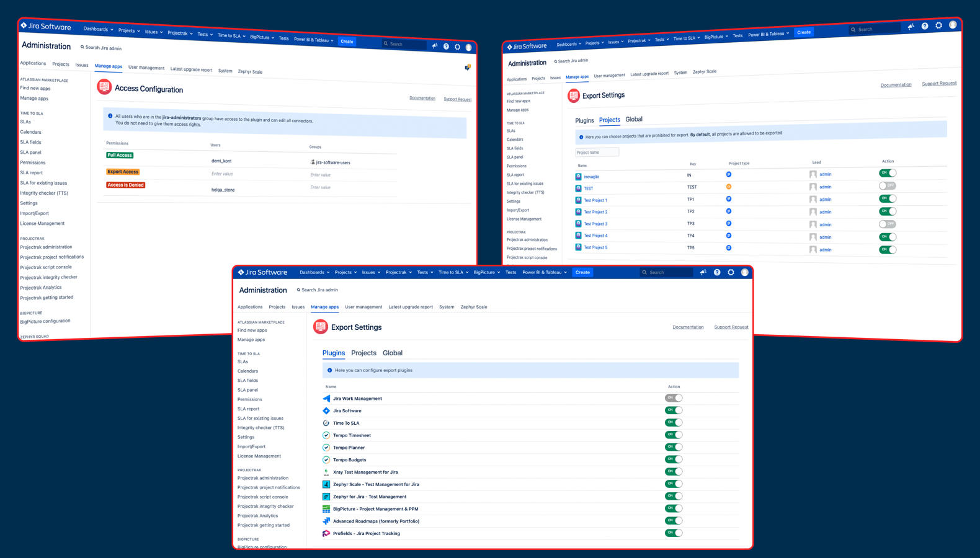This screenshot has height=558, width=980.
Task: Click the BigPicture plugin icon
Action: coord(326,509)
